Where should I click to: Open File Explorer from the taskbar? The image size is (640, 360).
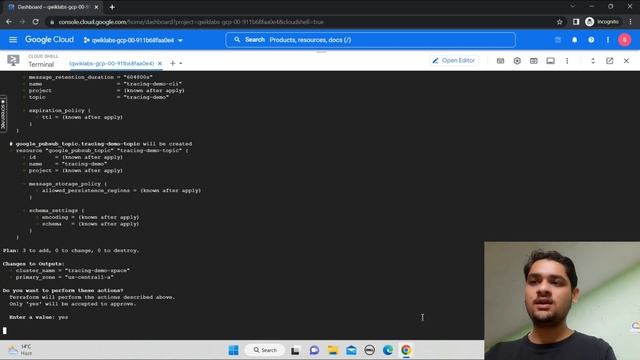(333, 350)
